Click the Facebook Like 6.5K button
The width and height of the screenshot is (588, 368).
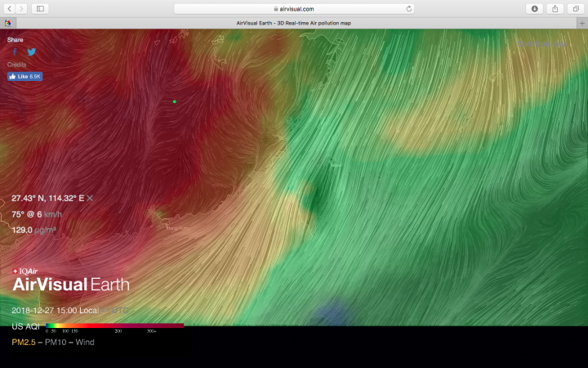click(24, 76)
